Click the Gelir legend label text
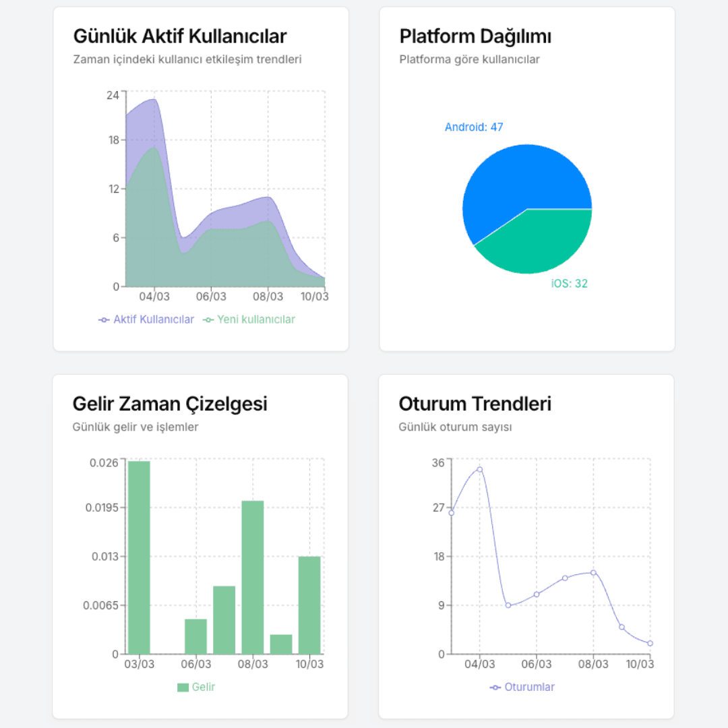728x728 pixels. coord(204,687)
